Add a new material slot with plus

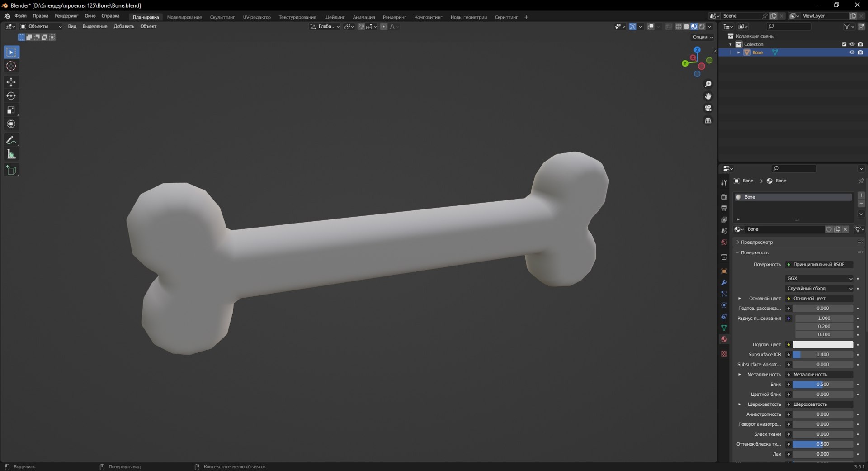coord(861,195)
